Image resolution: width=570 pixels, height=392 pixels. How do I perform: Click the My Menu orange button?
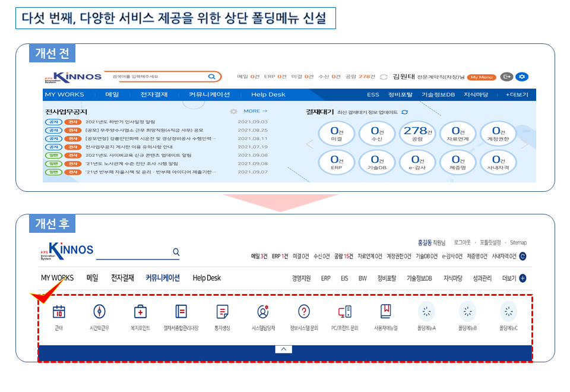482,77
